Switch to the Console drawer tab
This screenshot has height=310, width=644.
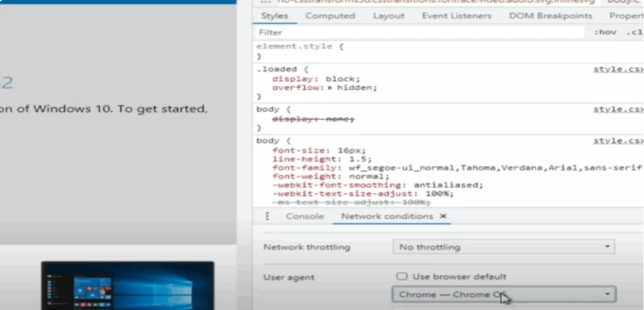click(305, 216)
